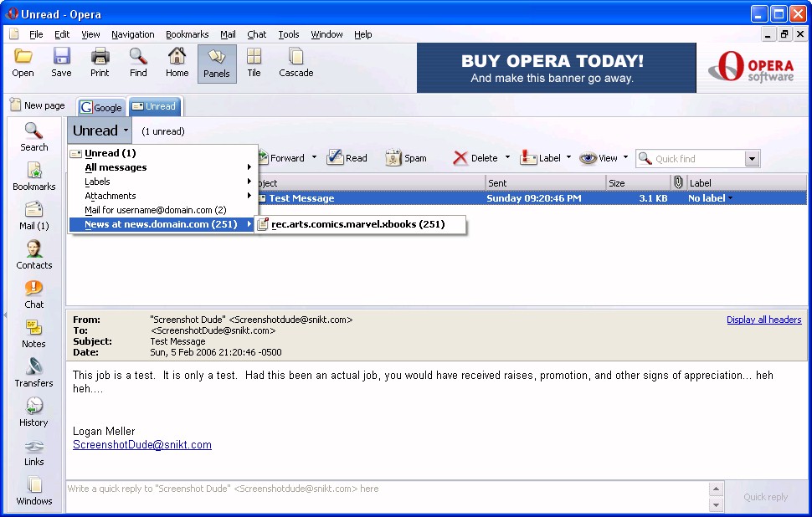Screen dimensions: 812x517
Task: Click Display all headers link
Action: coord(763,320)
